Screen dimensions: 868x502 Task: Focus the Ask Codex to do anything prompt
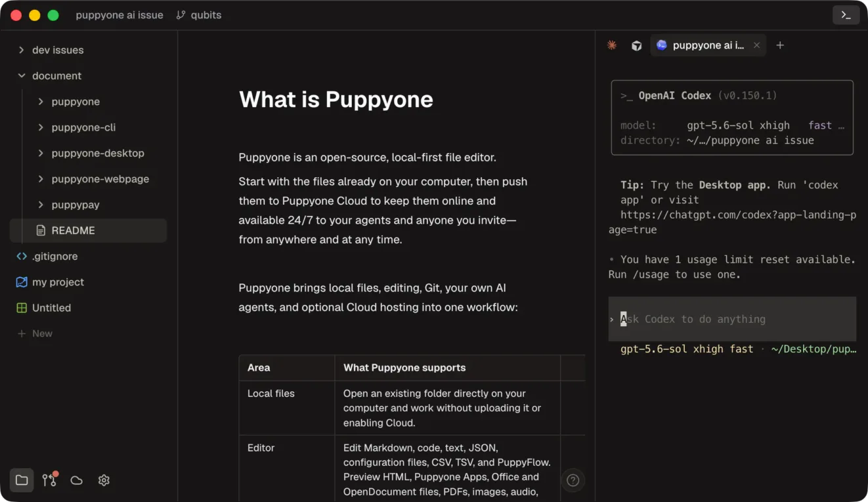(732, 319)
